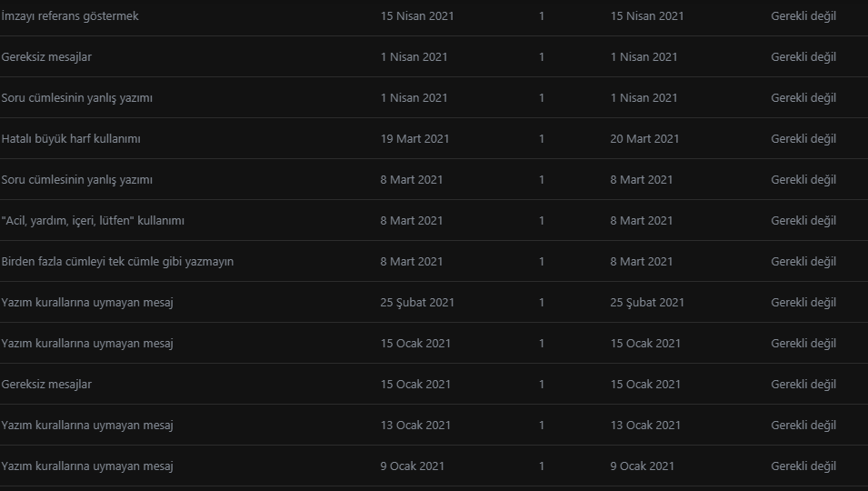
Task: Click the count "1" in the "Acil, yardım" row
Action: pos(542,221)
